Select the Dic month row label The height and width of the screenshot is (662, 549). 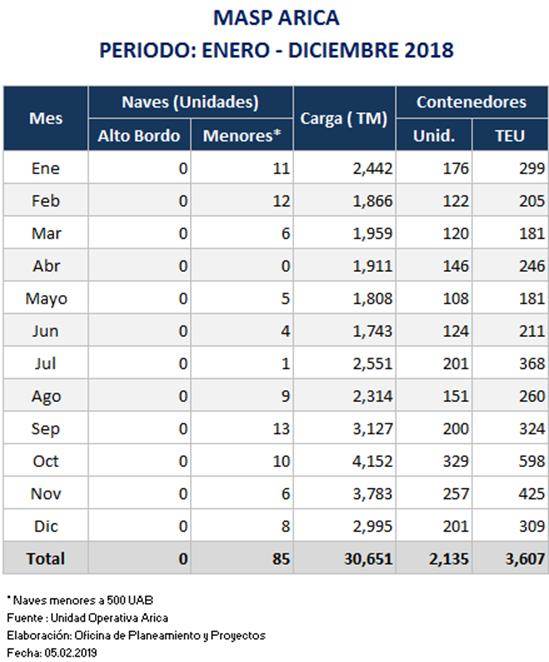46,526
